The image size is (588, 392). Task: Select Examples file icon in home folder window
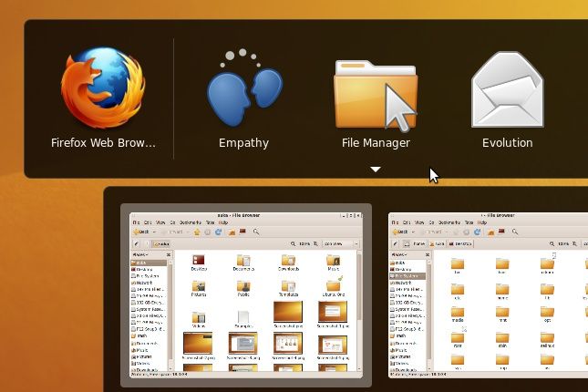pos(243,319)
